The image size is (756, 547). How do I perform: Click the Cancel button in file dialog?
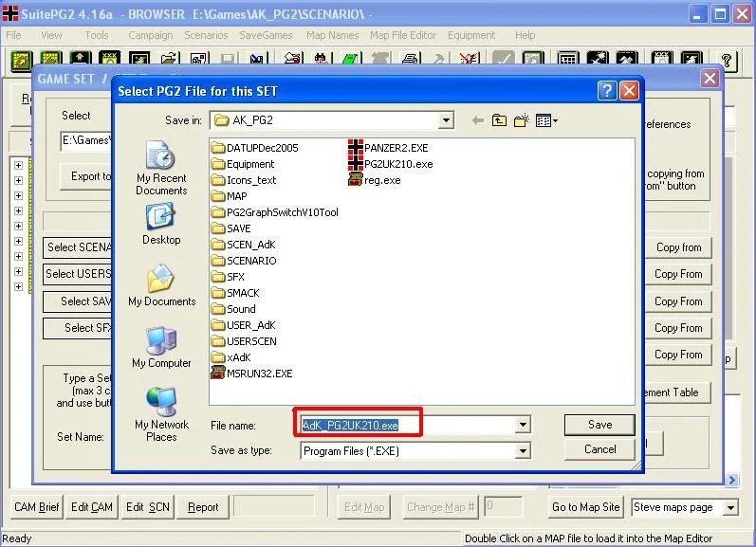(x=599, y=449)
